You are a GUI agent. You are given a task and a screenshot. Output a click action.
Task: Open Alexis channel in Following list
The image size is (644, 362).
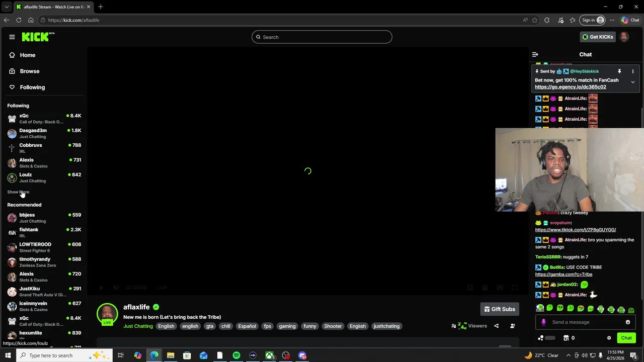pyautogui.click(x=44, y=162)
